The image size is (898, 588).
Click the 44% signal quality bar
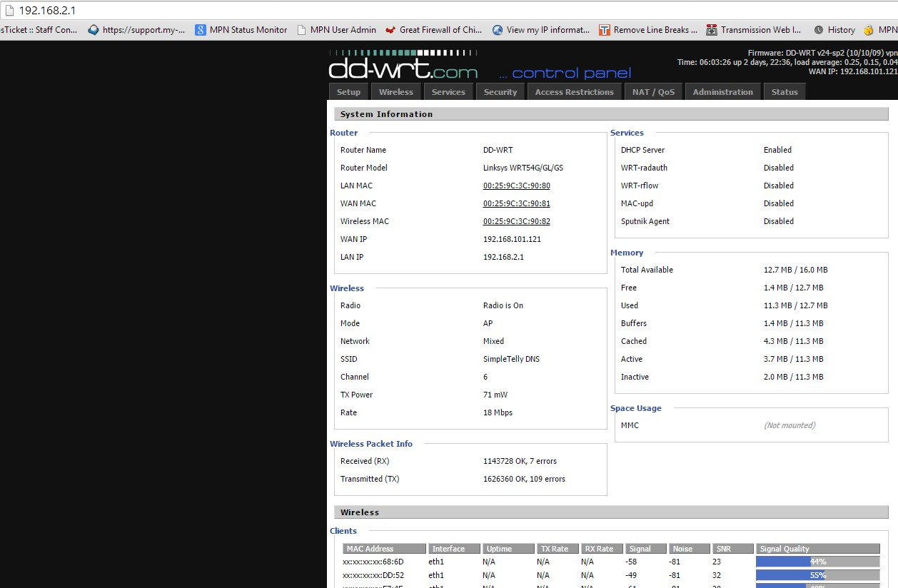(818, 562)
